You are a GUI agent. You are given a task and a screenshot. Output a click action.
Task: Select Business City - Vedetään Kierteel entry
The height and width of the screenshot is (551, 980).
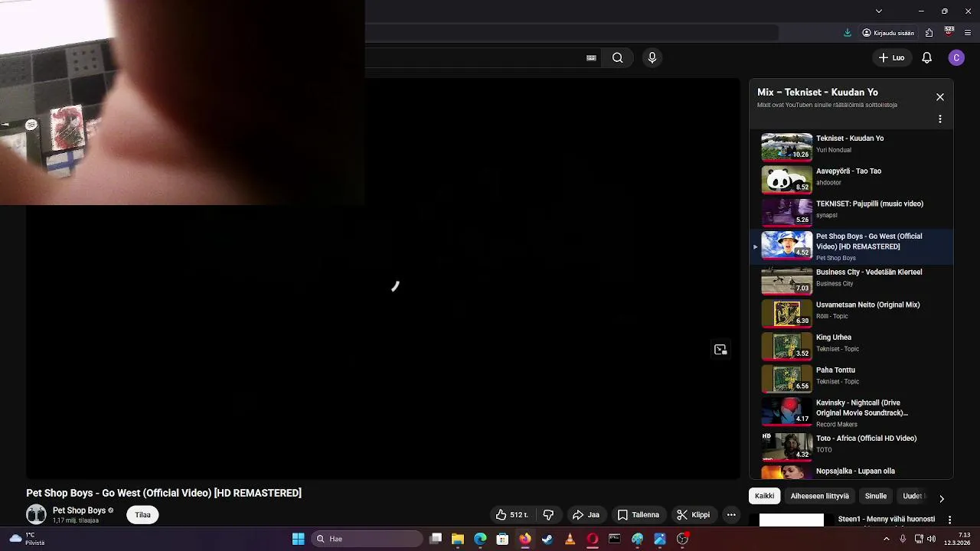[x=851, y=280]
